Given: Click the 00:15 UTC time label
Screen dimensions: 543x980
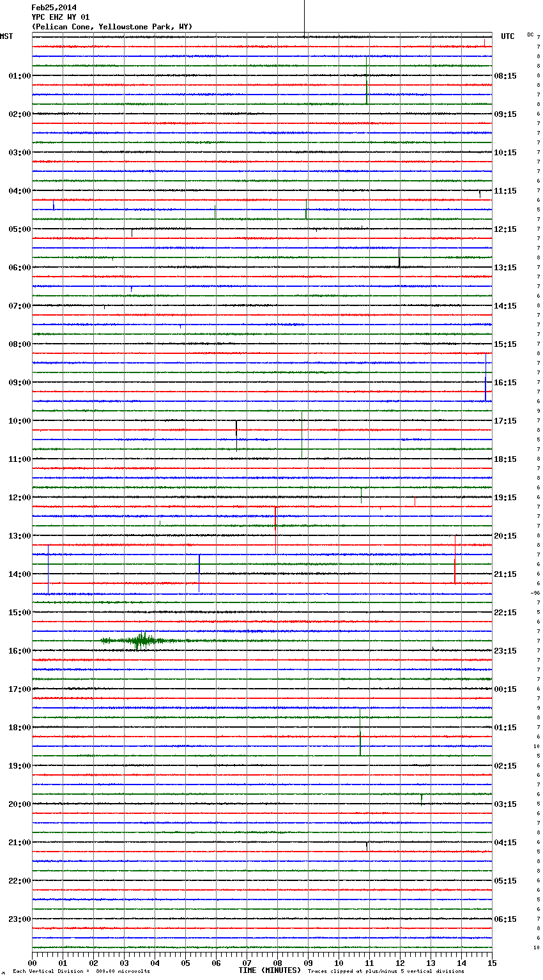Looking at the screenshot, I should coord(505,689).
